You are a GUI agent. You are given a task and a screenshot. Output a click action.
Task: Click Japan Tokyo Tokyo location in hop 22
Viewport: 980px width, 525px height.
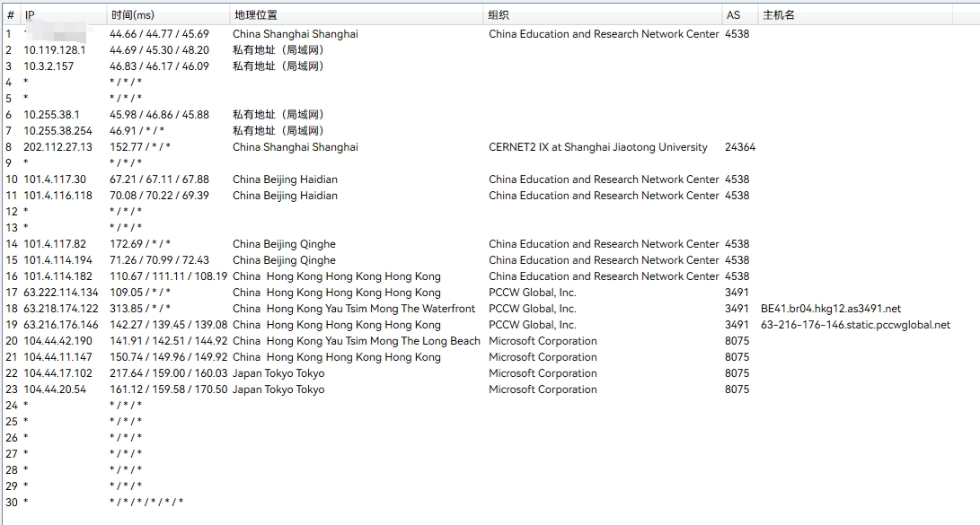click(278, 373)
